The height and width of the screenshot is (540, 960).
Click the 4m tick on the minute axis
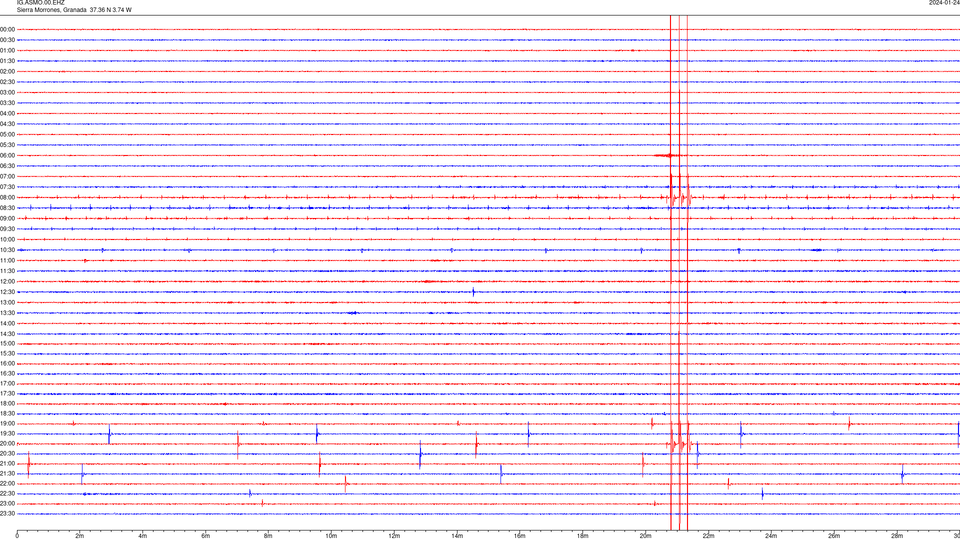click(143, 536)
